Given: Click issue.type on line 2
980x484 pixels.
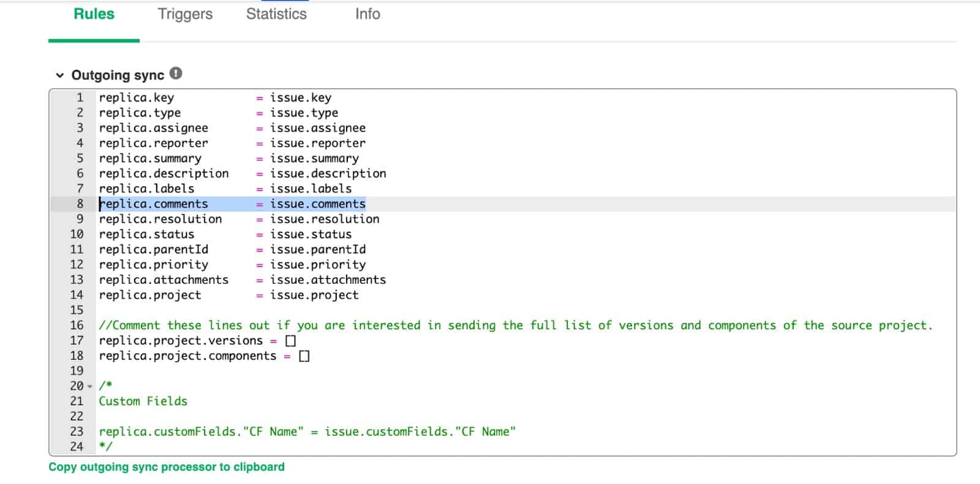Looking at the screenshot, I should (x=304, y=113).
